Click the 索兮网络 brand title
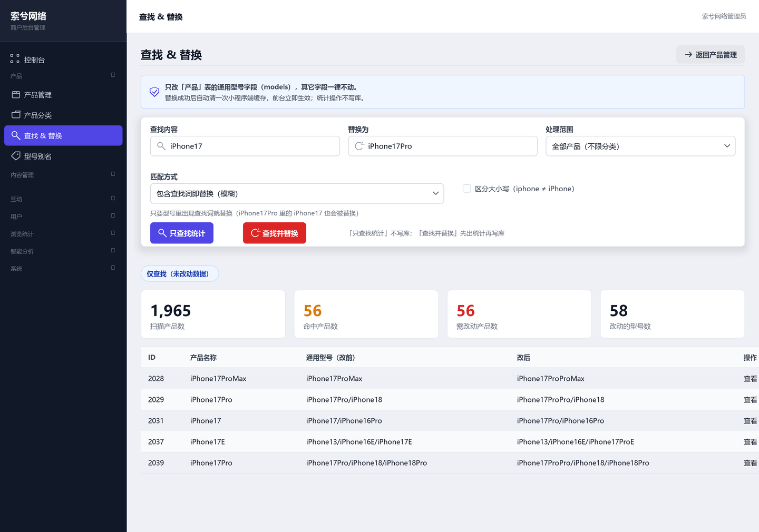 (28, 16)
